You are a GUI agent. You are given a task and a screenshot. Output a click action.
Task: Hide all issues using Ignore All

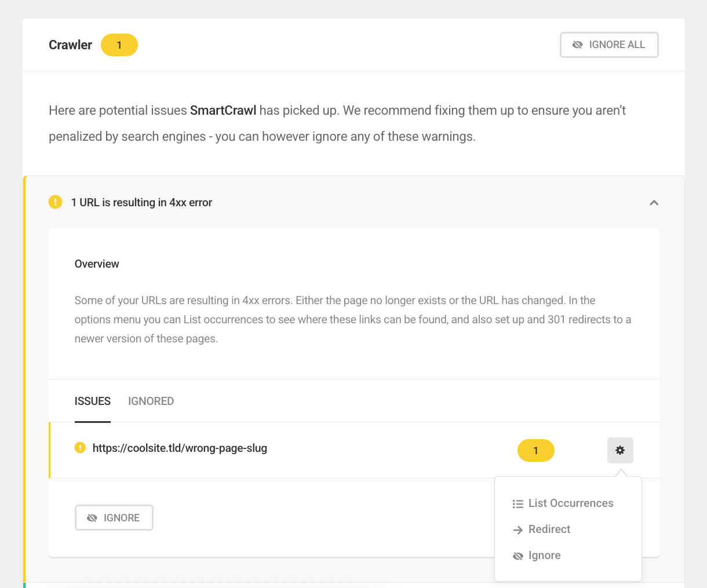click(609, 45)
